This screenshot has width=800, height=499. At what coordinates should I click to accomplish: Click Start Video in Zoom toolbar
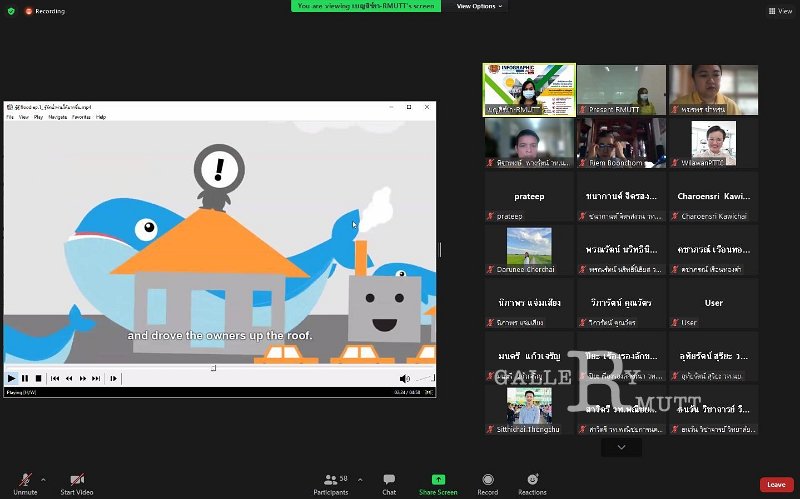[77, 484]
